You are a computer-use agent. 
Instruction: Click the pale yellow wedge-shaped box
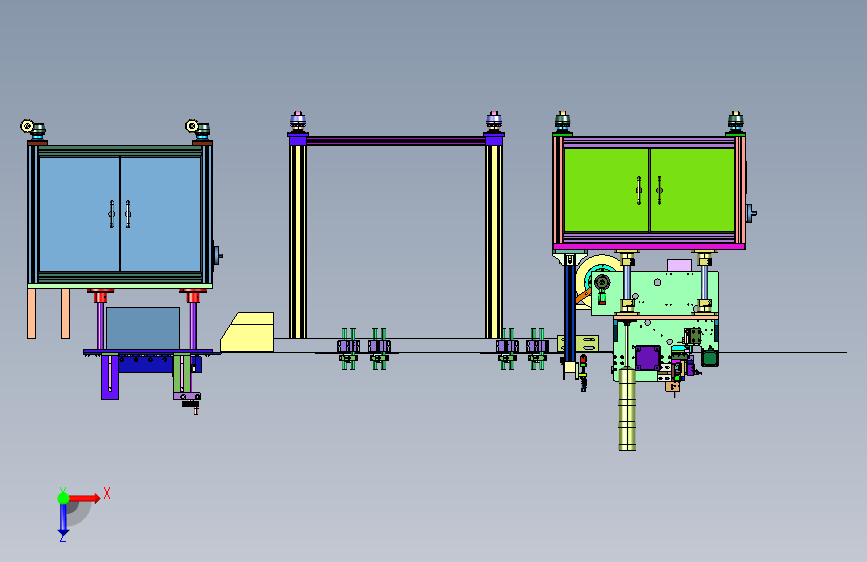point(247,332)
